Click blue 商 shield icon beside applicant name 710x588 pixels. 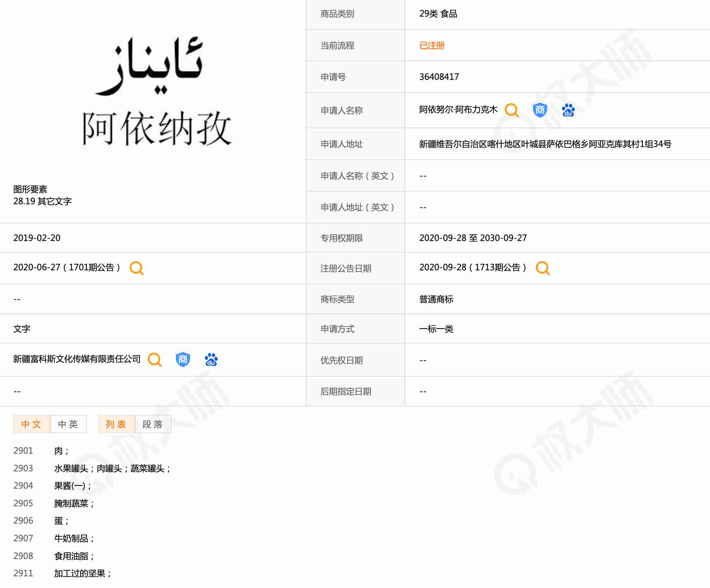[540, 110]
